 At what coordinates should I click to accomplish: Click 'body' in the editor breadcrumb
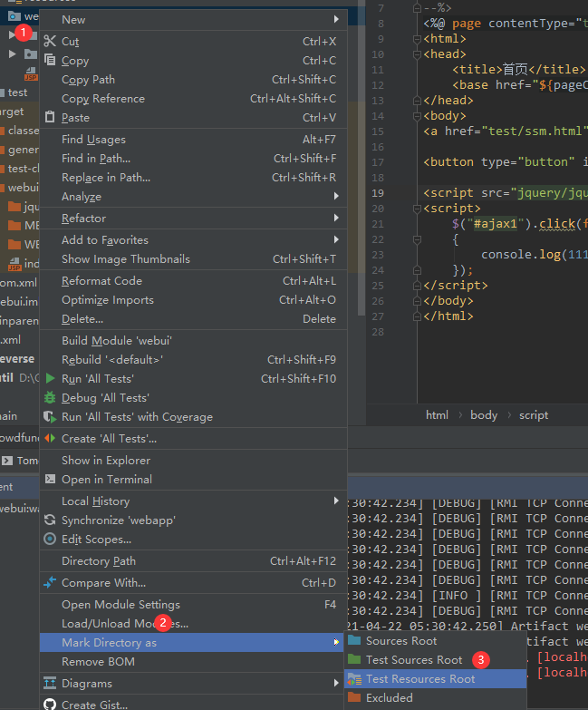(x=484, y=414)
